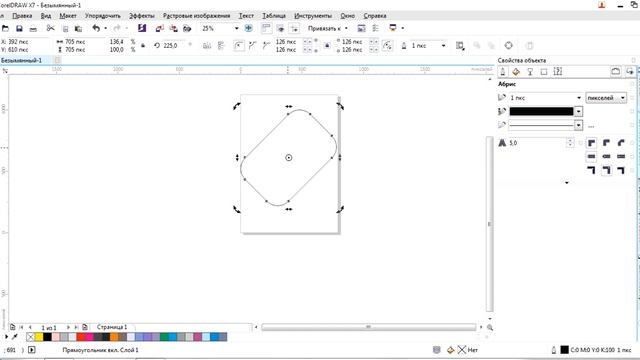Screen dimensions: 640x360
Task: Open the units dropdown showing пикселей
Action: point(606,98)
